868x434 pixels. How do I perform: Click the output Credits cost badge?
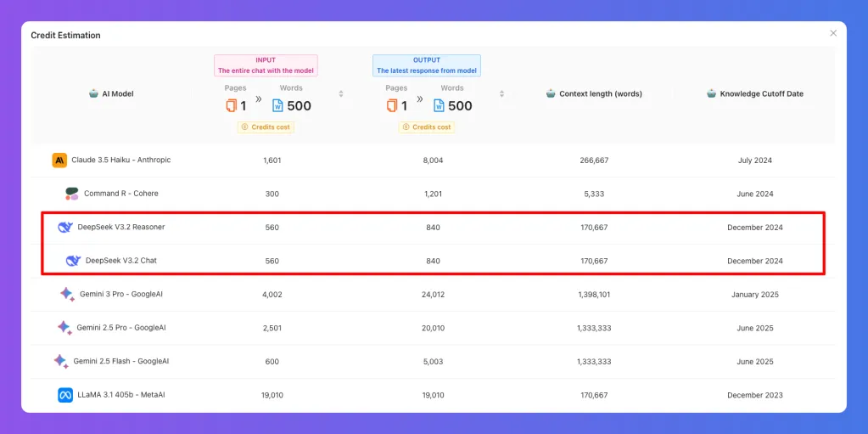(x=427, y=127)
